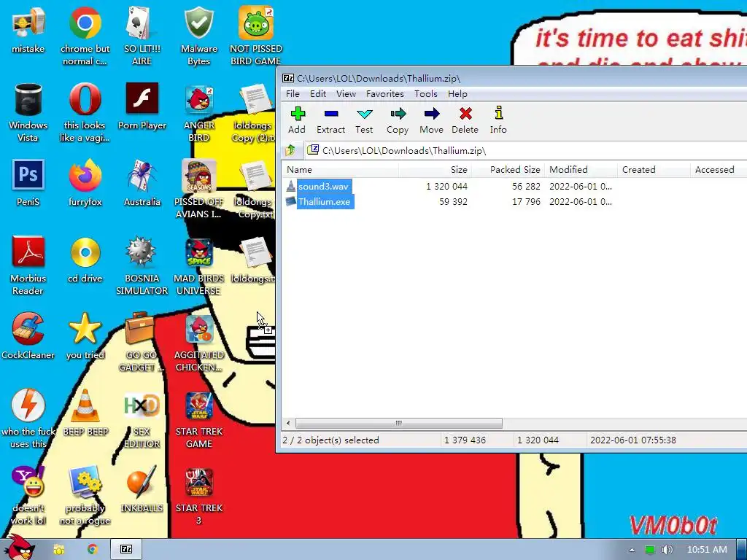The height and width of the screenshot is (560, 747).
Task: Select the CCleaner desktop icon
Action: coord(28,335)
